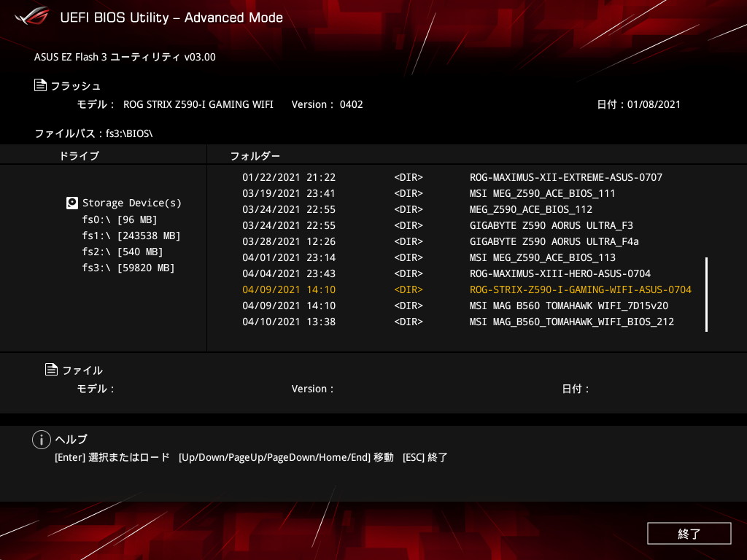Click model text ROG STRIX Z590-I GAMING WIFI
This screenshot has height=560, width=747.
[198, 104]
